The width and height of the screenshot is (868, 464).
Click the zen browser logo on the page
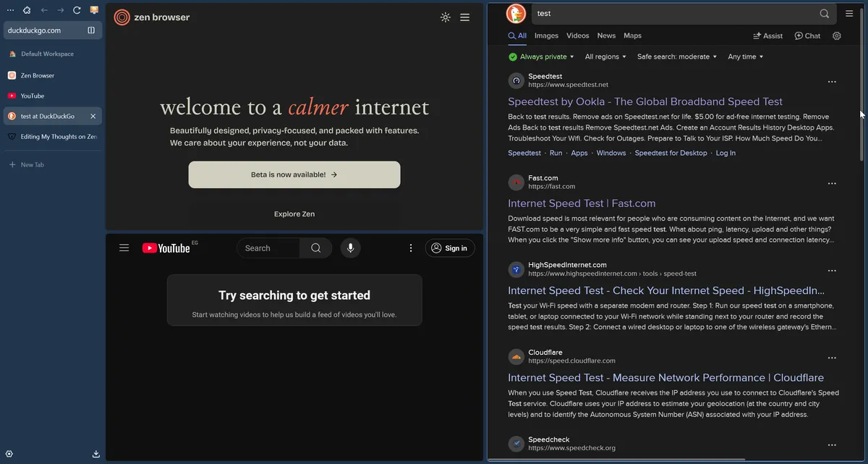(x=152, y=17)
